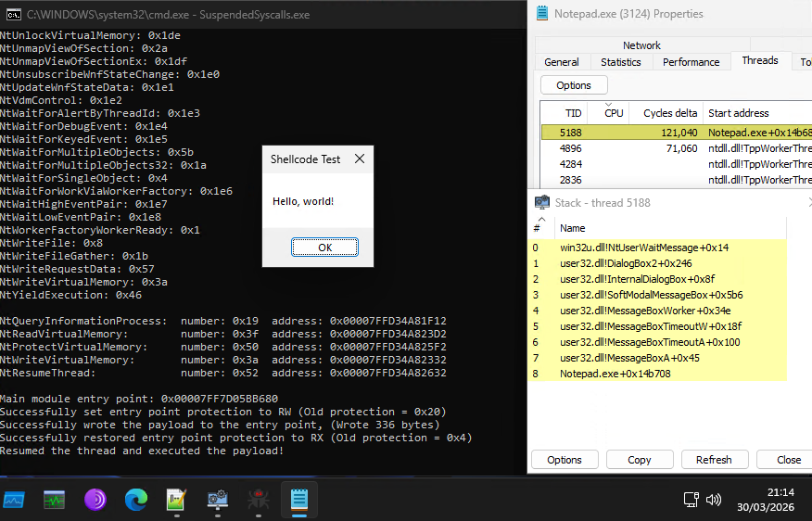Sort threads by the TID column header
The width and height of the screenshot is (812, 521).
pos(565,113)
